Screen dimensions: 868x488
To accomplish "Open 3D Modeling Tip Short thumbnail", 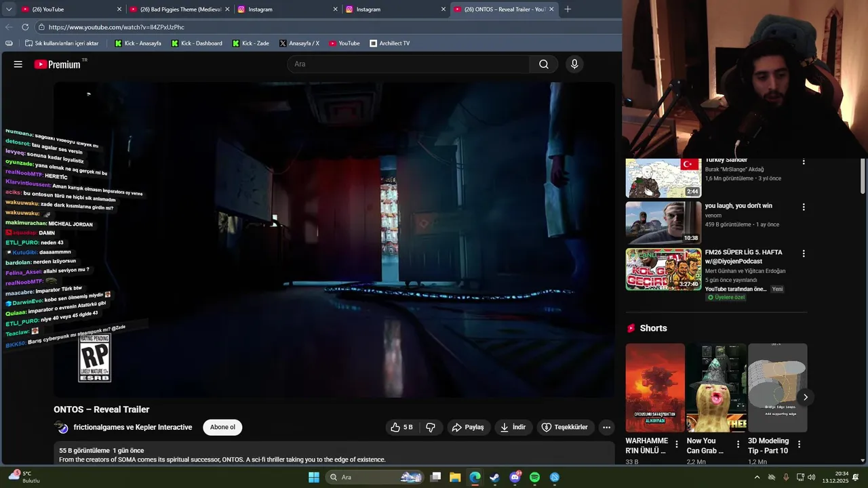I will pos(777,388).
